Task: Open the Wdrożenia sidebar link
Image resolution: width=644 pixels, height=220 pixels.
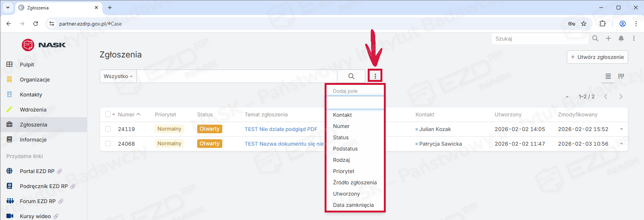Action: coord(33,110)
